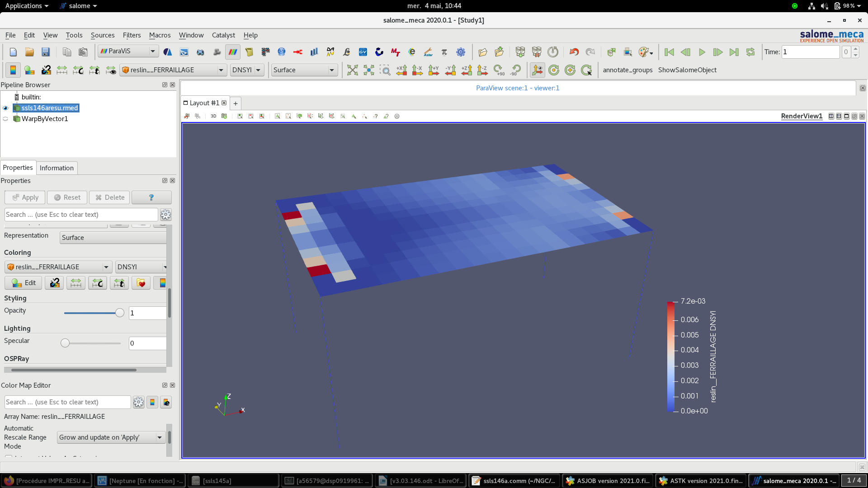Click the Zoom To Box icon
Image resolution: width=868 pixels, height=488 pixels.
385,70
